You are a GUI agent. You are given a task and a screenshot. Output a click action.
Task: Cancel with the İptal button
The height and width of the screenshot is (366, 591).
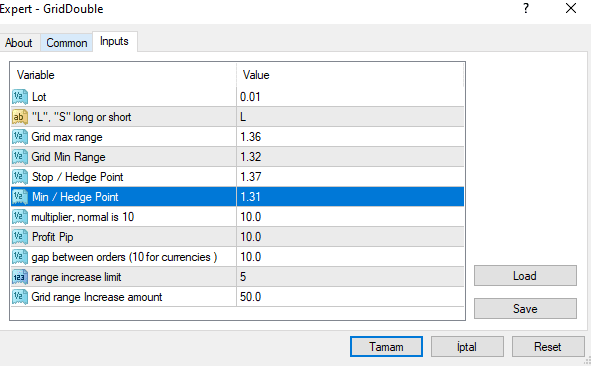point(467,346)
